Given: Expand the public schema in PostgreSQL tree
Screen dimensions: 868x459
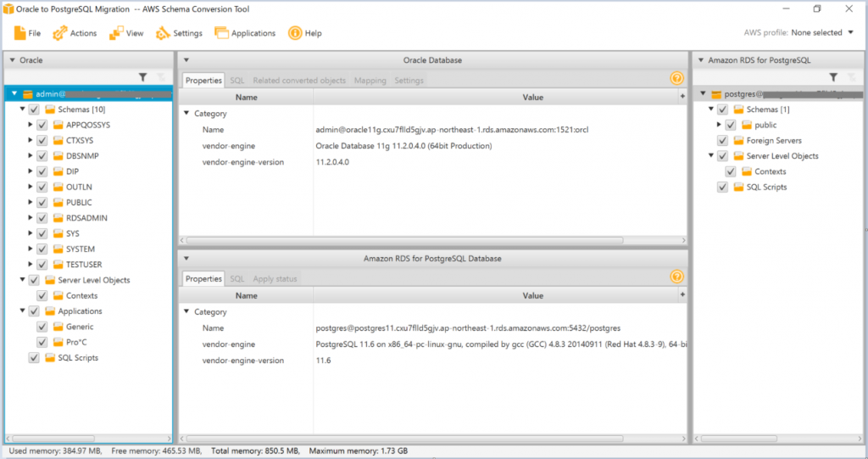Looking at the screenshot, I should pyautogui.click(x=719, y=125).
